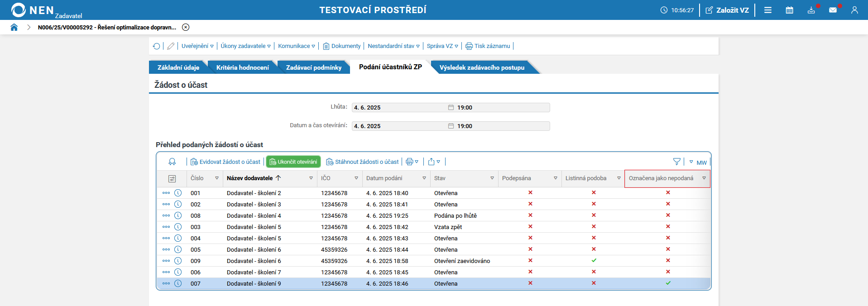This screenshot has width=868, height=306.
Task: Open filter arrow of Listinná podoba column
Action: pyautogui.click(x=619, y=178)
